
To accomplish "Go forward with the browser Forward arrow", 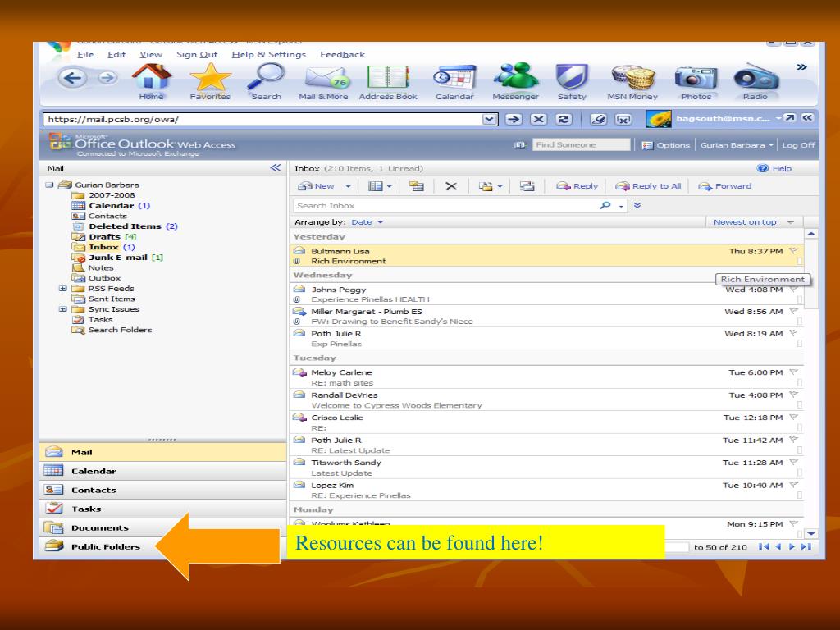I will pyautogui.click(x=107, y=78).
